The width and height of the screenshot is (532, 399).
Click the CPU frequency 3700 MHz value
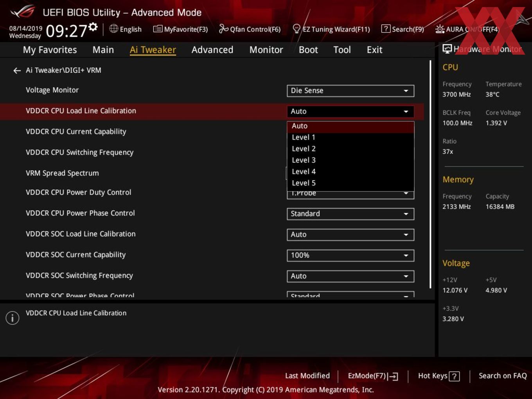pyautogui.click(x=457, y=95)
